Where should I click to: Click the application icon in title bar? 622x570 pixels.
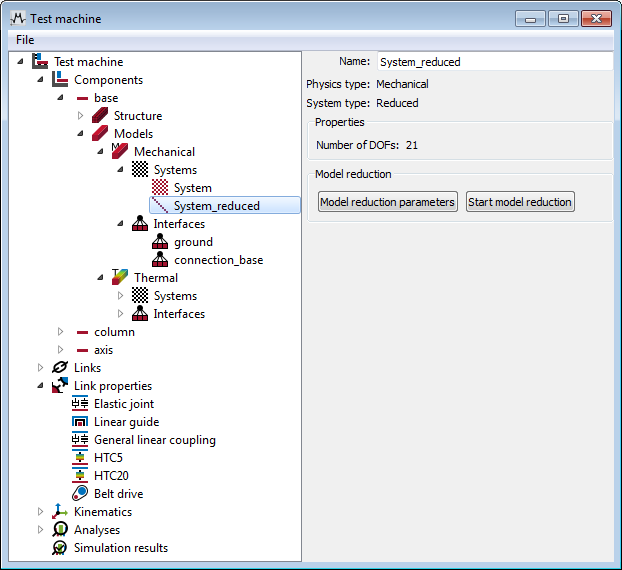(18, 19)
